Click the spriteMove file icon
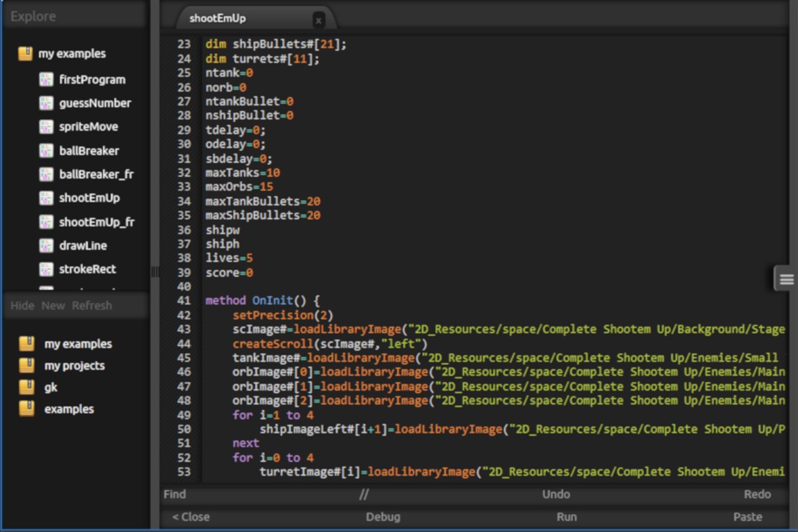 click(46, 126)
